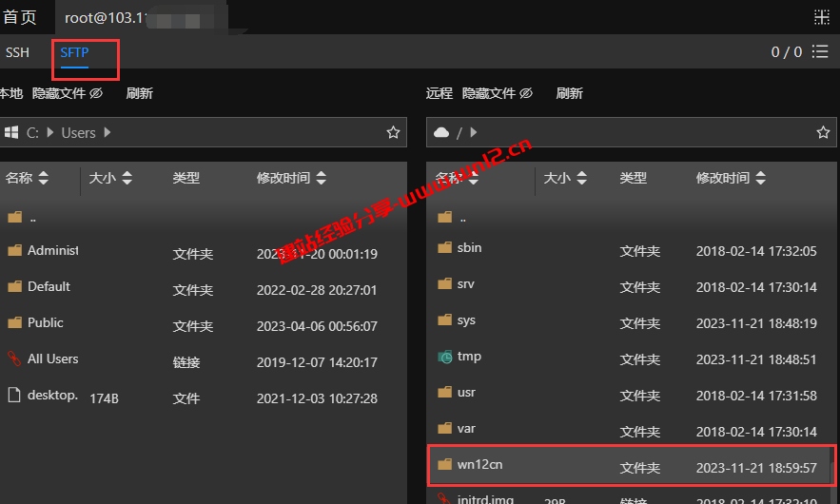Sort local files by size arrows

coord(127,178)
